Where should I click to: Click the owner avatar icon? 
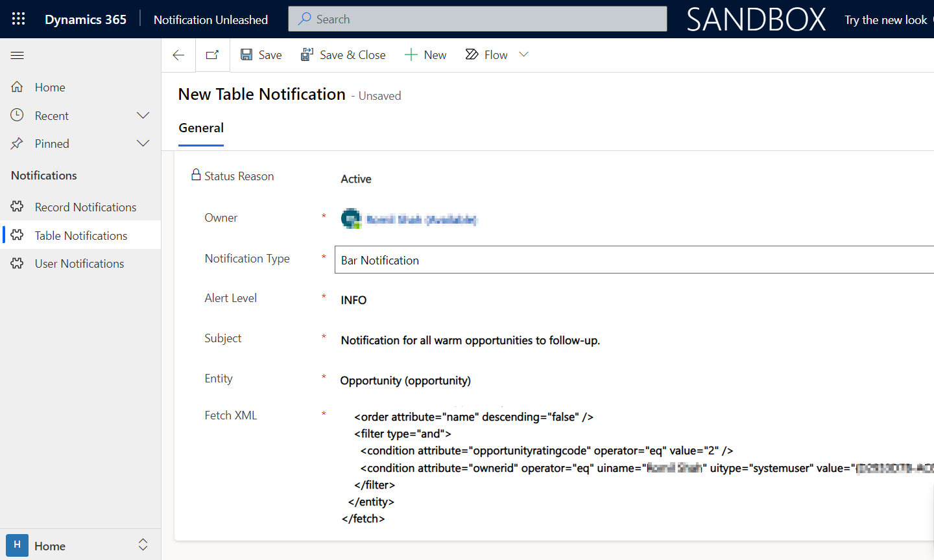tap(351, 219)
